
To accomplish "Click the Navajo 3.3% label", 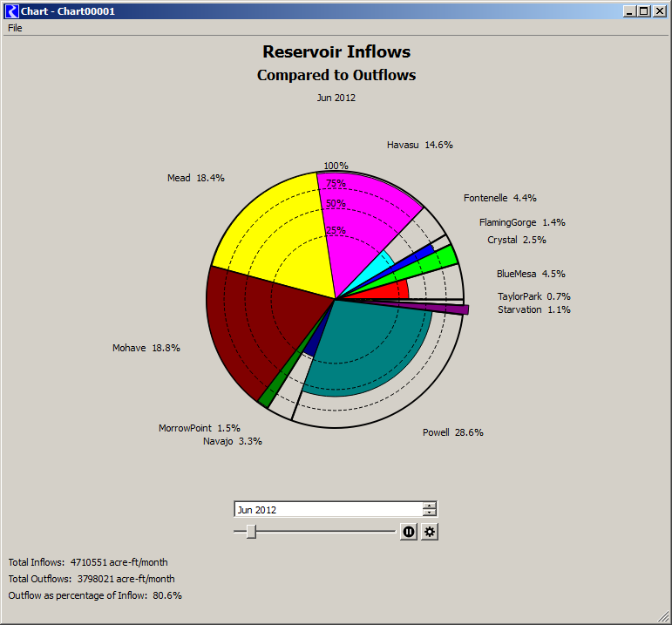I will [x=233, y=441].
